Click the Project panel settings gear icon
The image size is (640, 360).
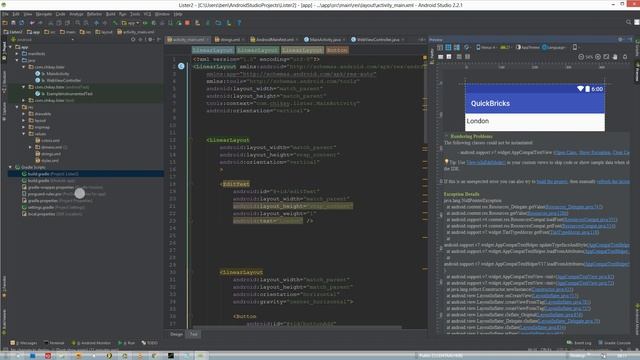pyautogui.click(x=150, y=40)
